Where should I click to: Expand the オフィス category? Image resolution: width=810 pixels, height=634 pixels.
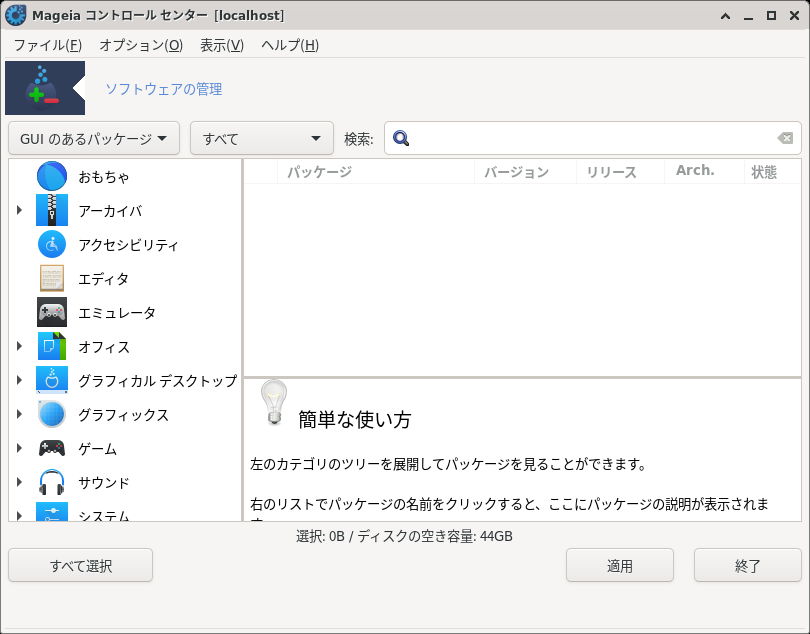(x=19, y=346)
